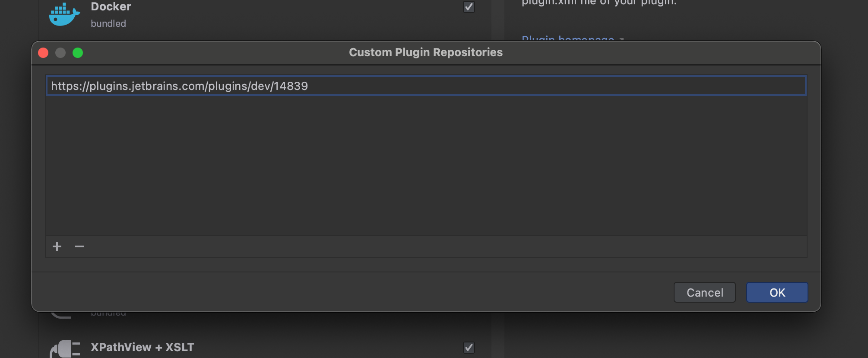Select the XPathView + XSLT plugin title
The image size is (868, 358).
(143, 347)
